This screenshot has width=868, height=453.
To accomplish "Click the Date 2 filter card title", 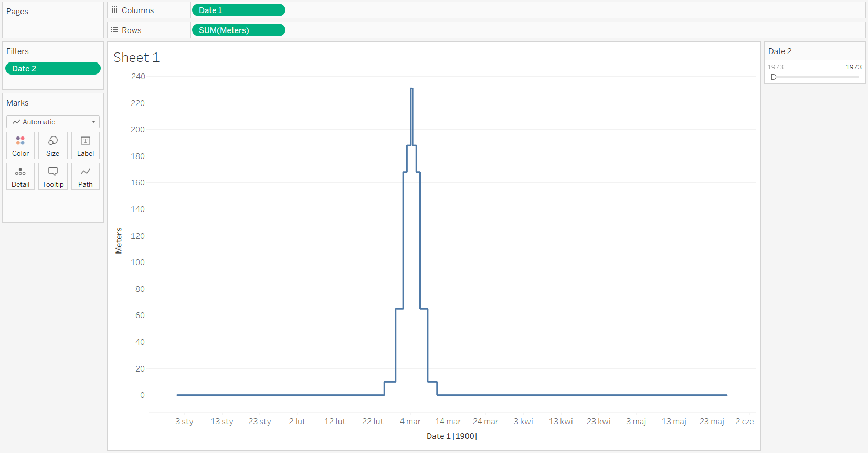I will (x=780, y=51).
